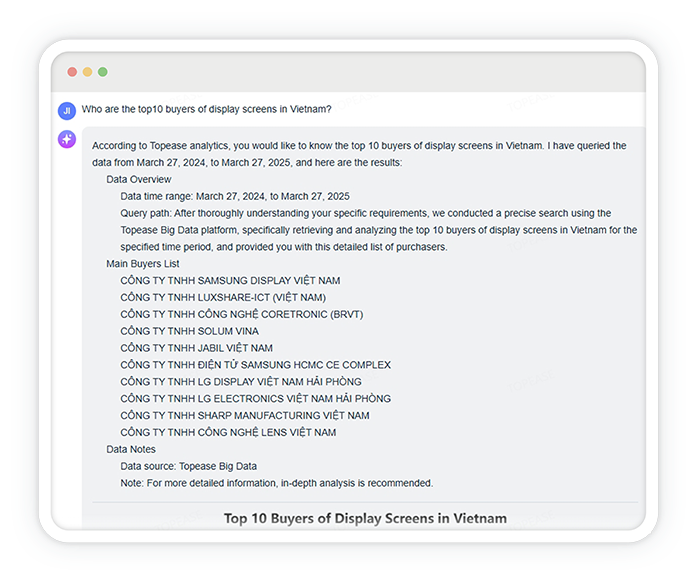Select the question 'Who are the top10 buyers' text

207,109
